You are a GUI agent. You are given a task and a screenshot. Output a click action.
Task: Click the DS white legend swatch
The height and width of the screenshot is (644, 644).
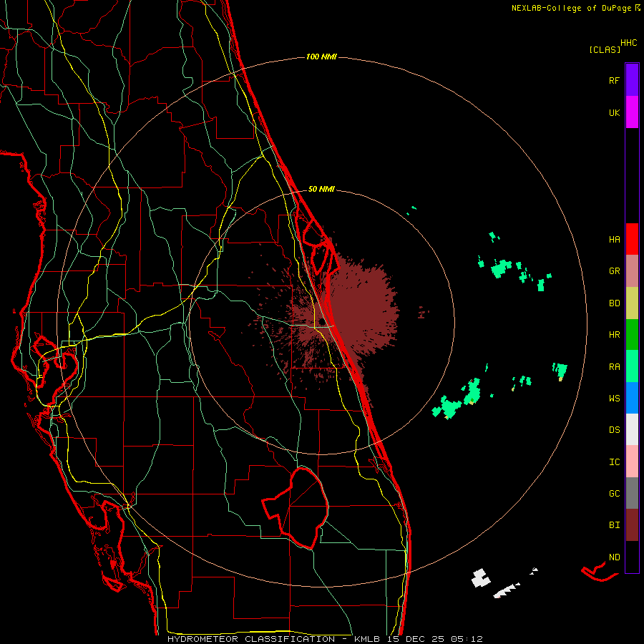(632, 429)
